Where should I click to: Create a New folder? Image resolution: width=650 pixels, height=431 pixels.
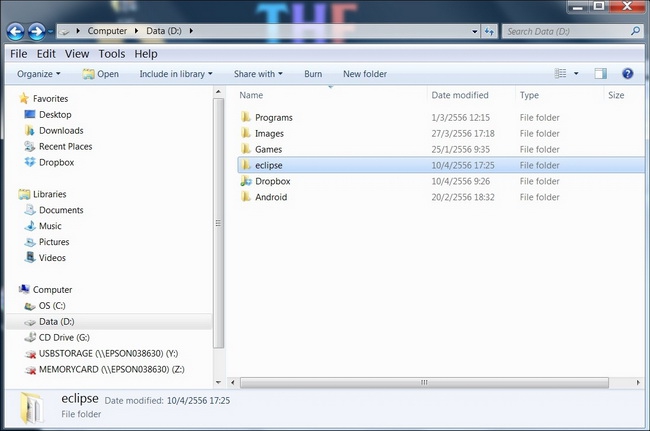(365, 74)
